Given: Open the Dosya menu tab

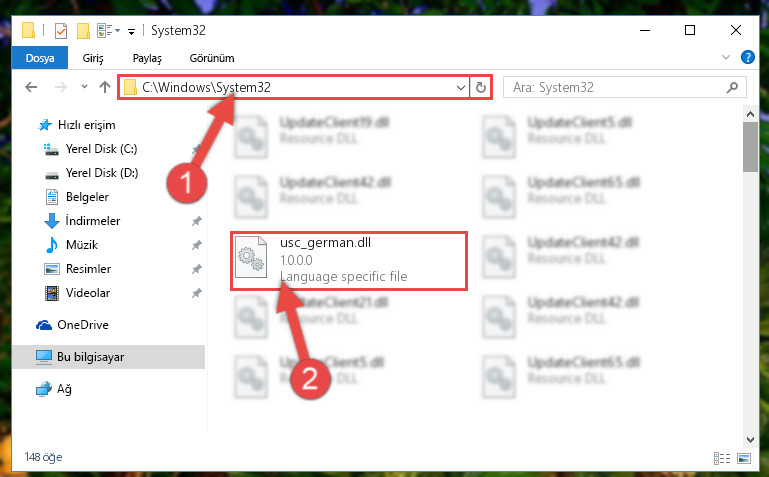Looking at the screenshot, I should (40, 58).
